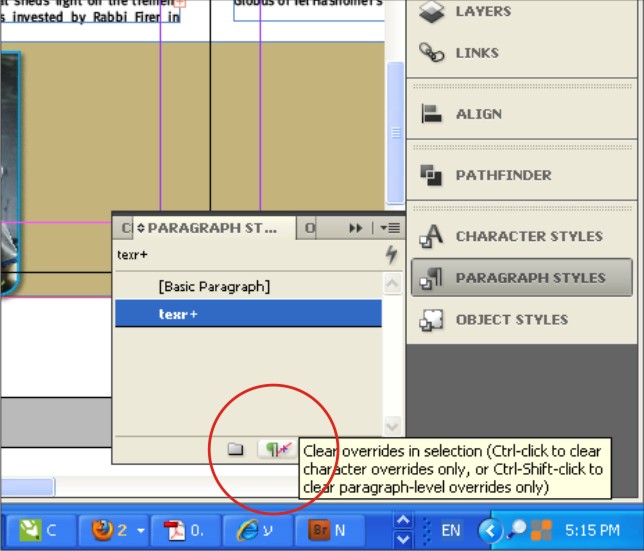The image size is (644, 551).
Task: Click the magnifier search tray icon
Action: [517, 530]
